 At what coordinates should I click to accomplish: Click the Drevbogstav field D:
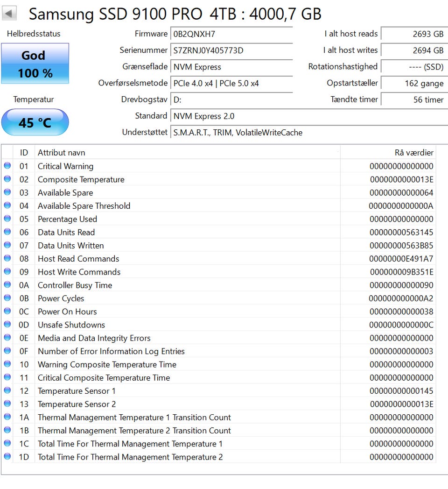[231, 100]
